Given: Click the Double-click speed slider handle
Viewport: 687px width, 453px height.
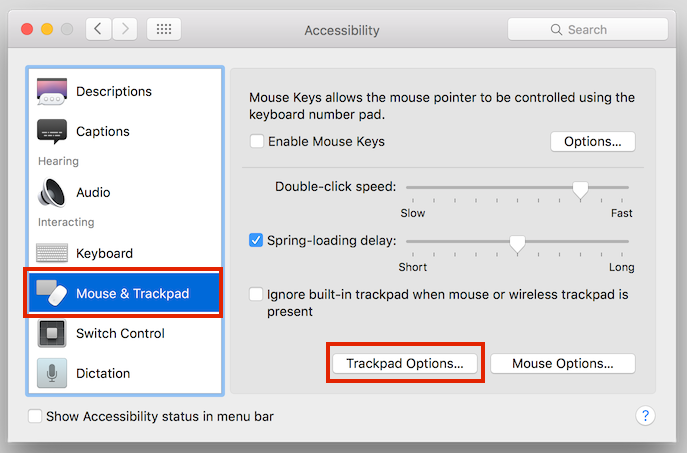Looking at the screenshot, I should (x=580, y=191).
